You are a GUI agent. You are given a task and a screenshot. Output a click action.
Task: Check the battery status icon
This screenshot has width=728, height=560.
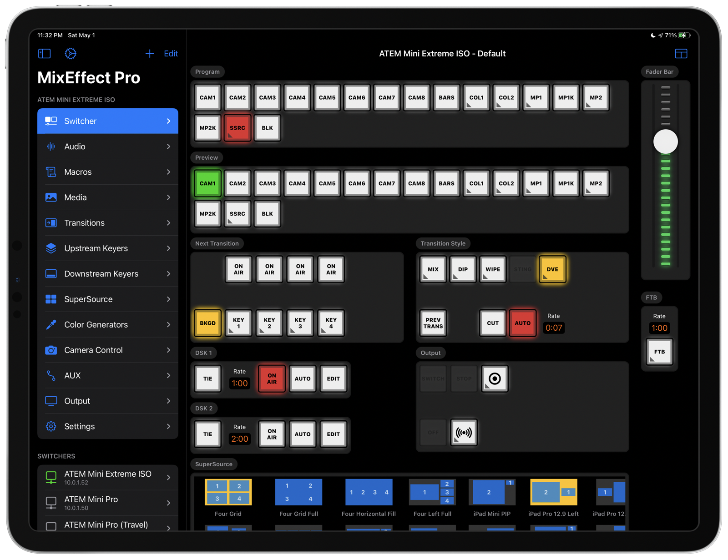pos(684,35)
